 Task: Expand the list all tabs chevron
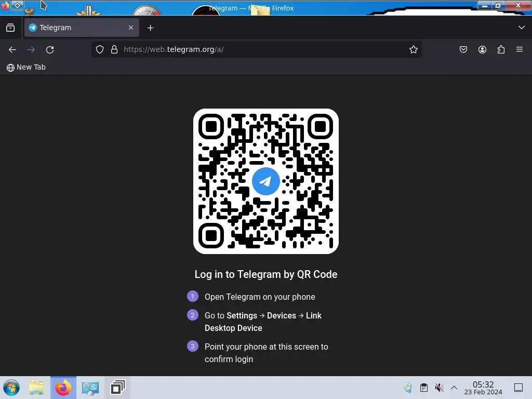522,28
